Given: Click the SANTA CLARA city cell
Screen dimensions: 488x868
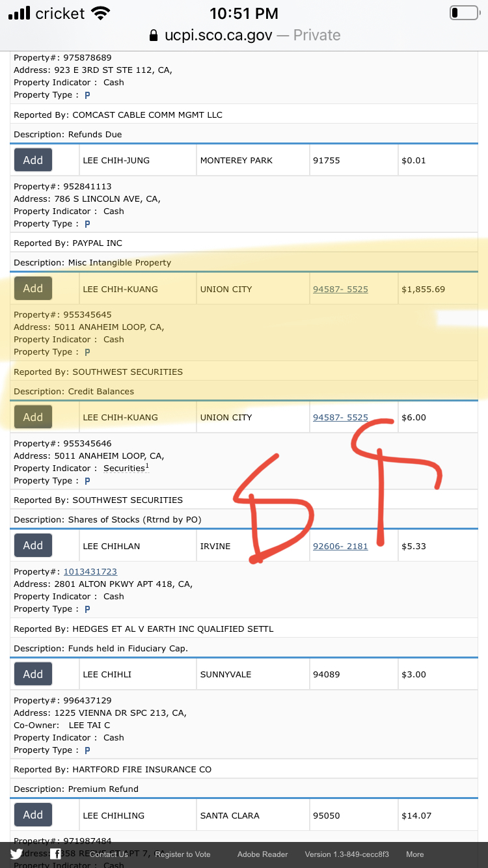Looking at the screenshot, I should pyautogui.click(x=253, y=815).
